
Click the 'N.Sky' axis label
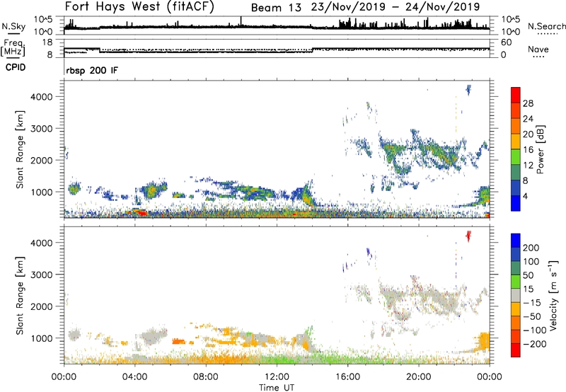click(13, 26)
